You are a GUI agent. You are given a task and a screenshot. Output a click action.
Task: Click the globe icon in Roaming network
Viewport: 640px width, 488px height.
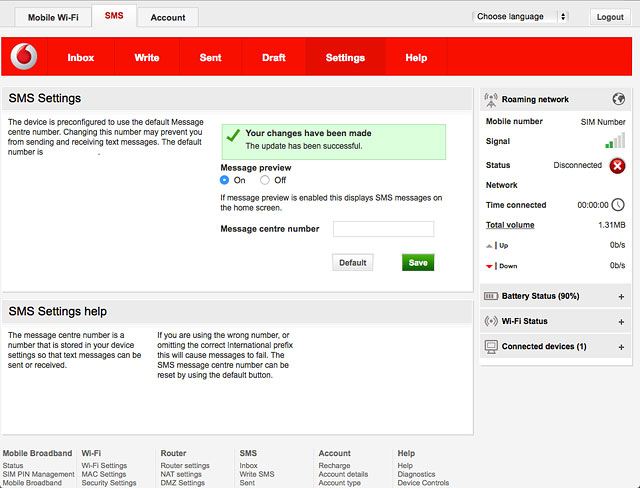coord(619,99)
